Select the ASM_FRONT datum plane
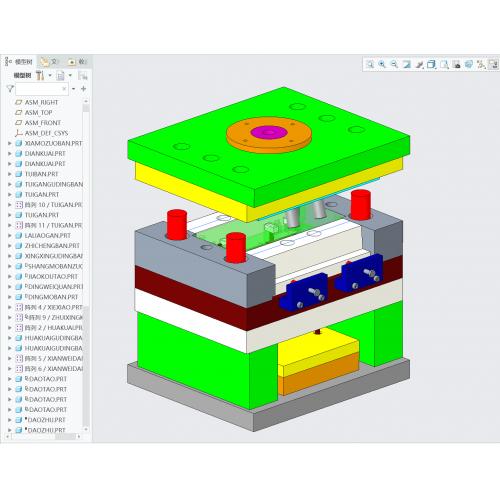 43,123
